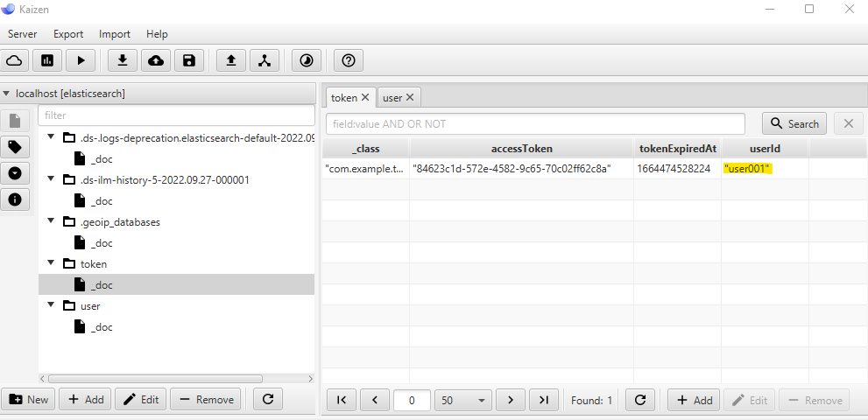Image resolution: width=868 pixels, height=420 pixels.
Task: Click Add button below index tree
Action: coord(85,400)
